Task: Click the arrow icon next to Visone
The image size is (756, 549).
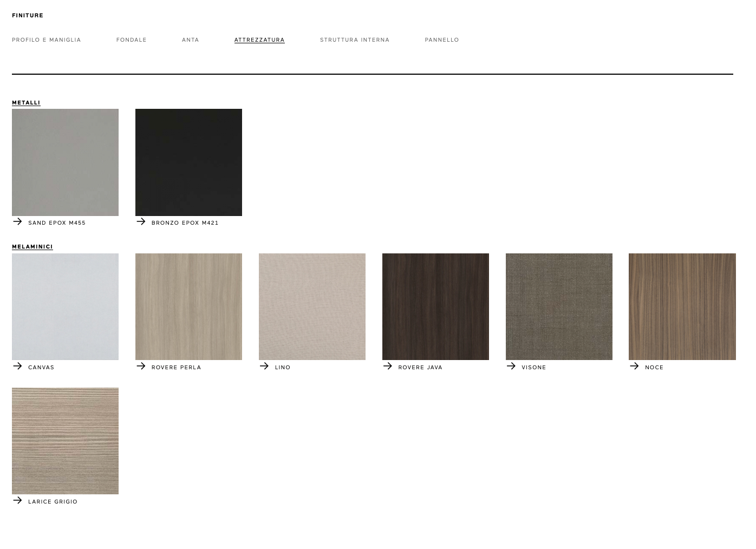Action: click(x=511, y=366)
